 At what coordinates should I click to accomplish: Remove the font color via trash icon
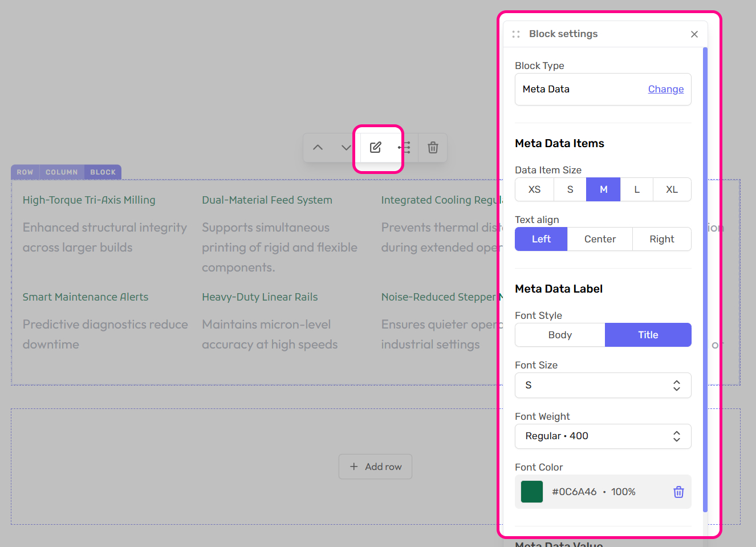point(678,491)
